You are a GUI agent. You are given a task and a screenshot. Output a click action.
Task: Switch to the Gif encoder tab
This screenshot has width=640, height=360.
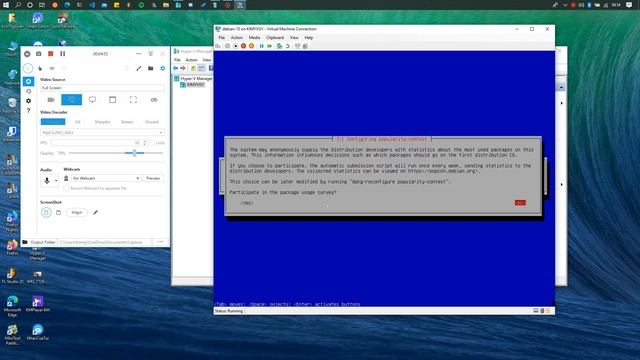point(78,122)
